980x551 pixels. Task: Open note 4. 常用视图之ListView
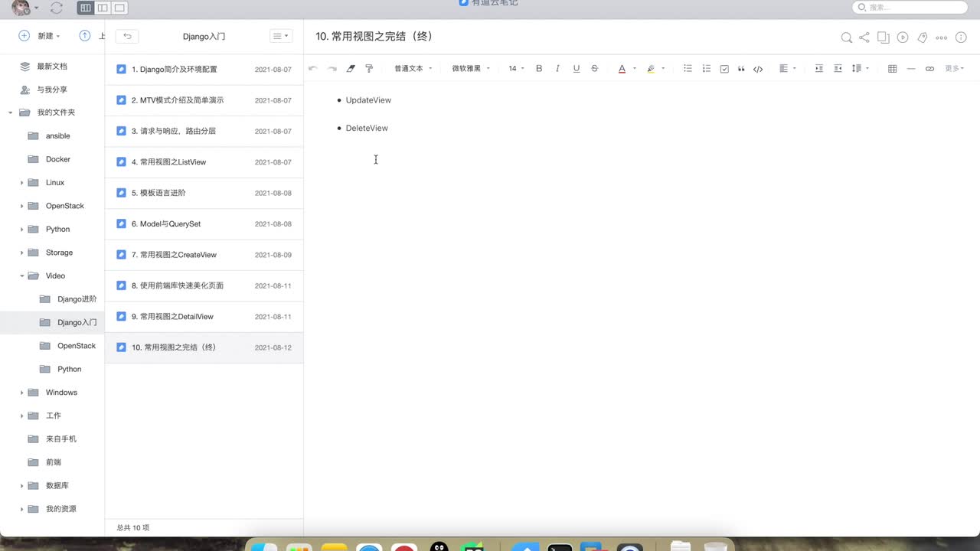coord(204,162)
